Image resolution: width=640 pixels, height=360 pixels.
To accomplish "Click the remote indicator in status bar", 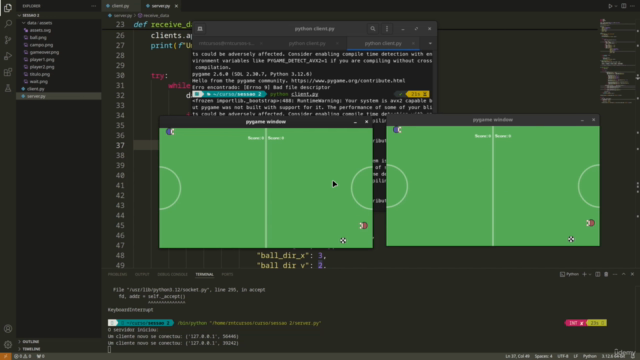I will coord(5,356).
